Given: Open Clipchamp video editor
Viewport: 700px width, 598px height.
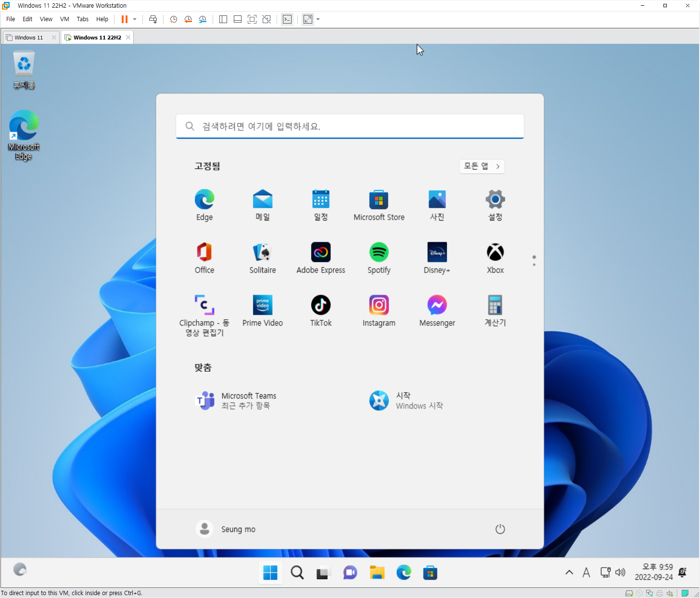Looking at the screenshot, I should 204,315.
